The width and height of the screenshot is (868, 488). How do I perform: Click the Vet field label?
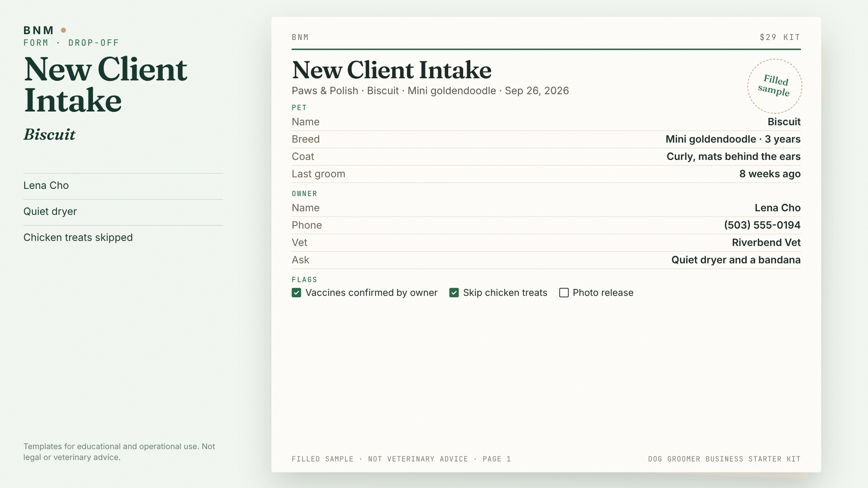(x=299, y=242)
